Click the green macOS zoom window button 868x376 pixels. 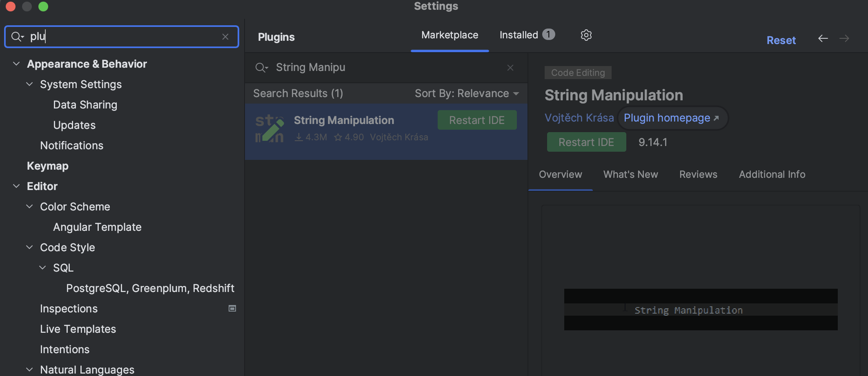(x=43, y=7)
